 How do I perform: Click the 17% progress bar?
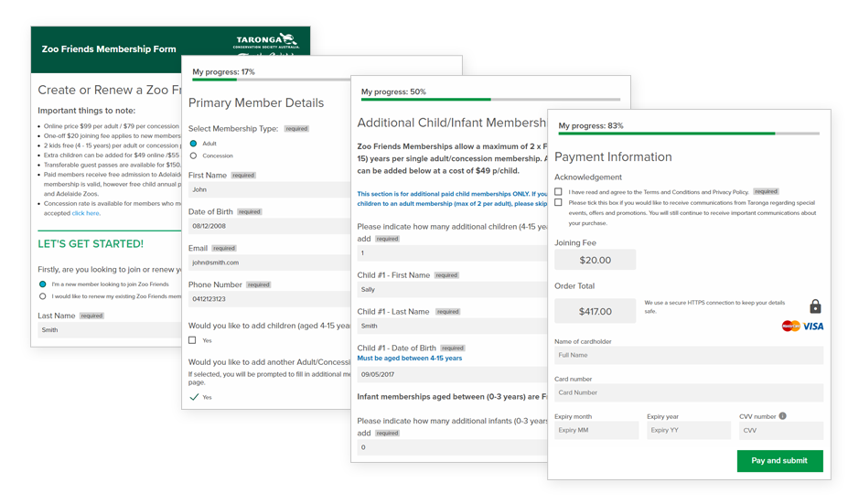(x=271, y=80)
